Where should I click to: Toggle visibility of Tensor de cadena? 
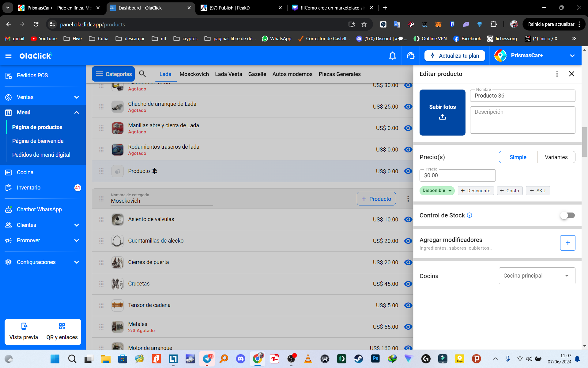(408, 305)
